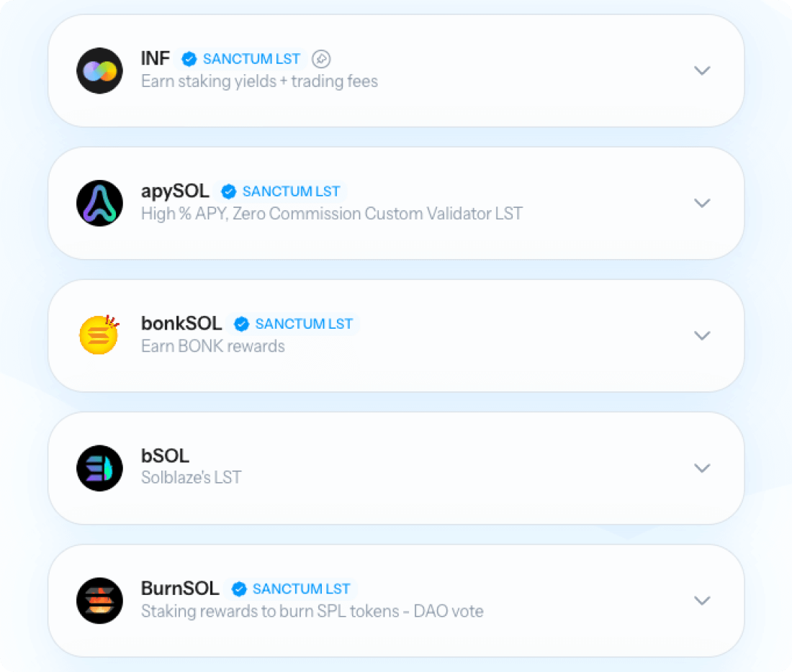Expand the BurnSOL card chevron
Viewport: 792px width, 672px height.
(x=702, y=600)
